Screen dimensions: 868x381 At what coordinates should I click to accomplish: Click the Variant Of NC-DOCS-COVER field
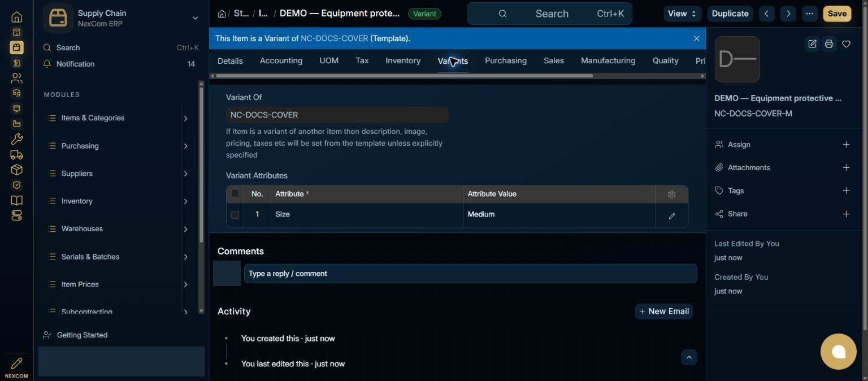[337, 115]
